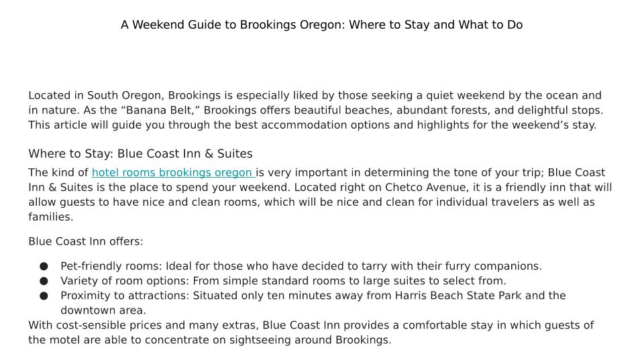Click the Weekend Guide to Brookings title
The image size is (644, 362).
pos(321,25)
